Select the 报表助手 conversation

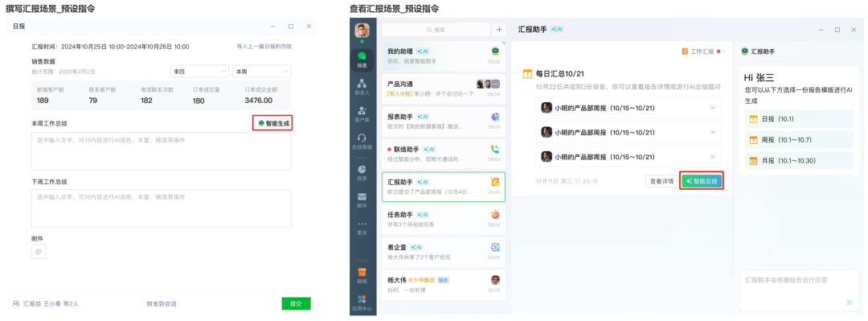click(x=444, y=121)
